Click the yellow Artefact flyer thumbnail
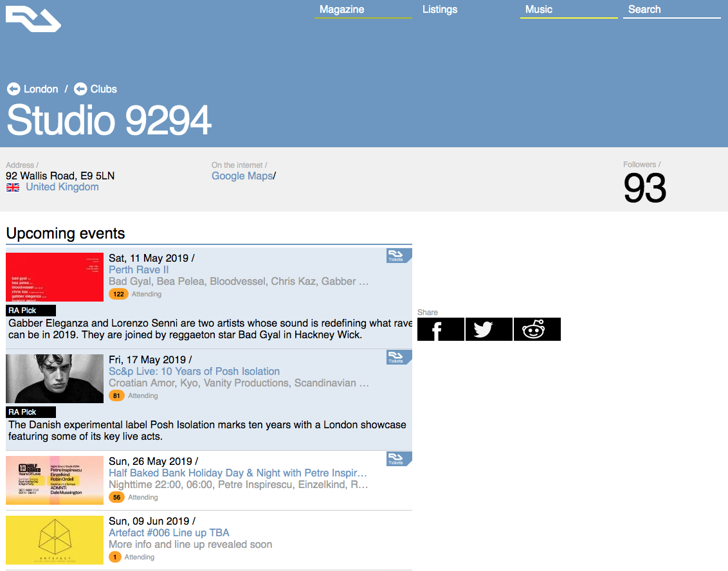The width and height of the screenshot is (728, 571). (x=54, y=540)
